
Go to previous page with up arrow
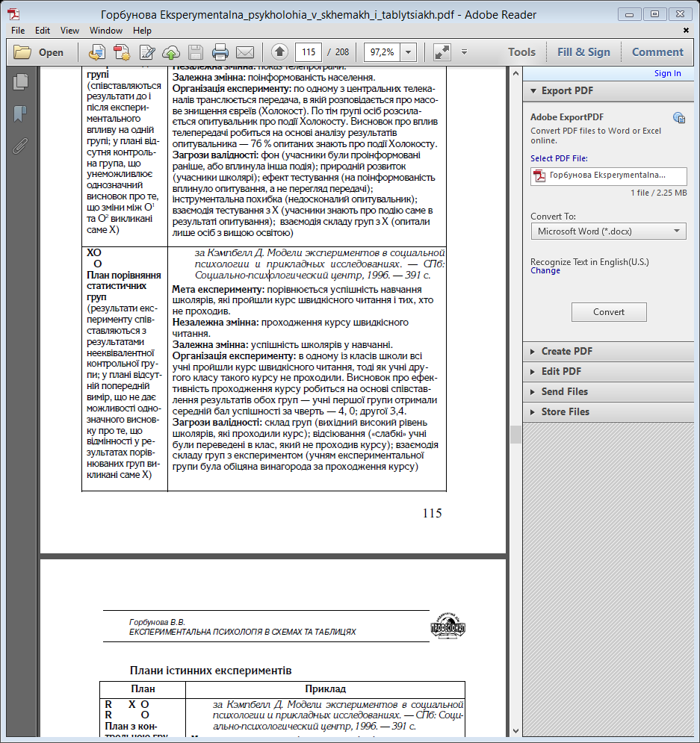point(279,52)
